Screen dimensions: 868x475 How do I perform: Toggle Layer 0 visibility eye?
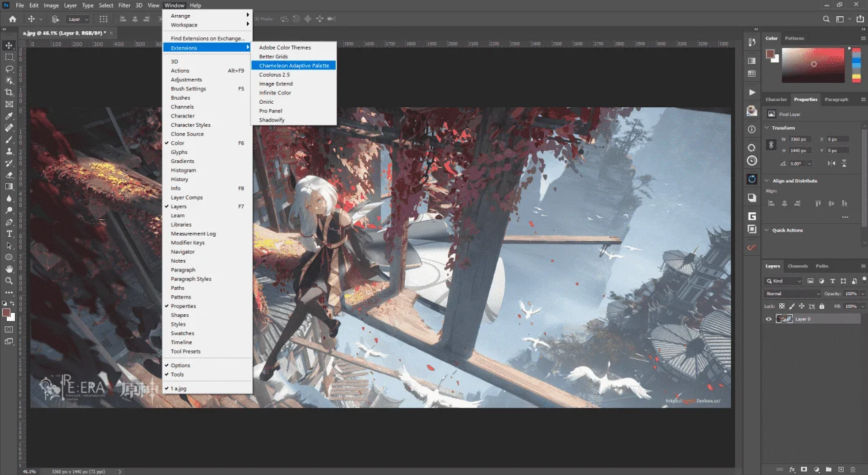(x=768, y=319)
